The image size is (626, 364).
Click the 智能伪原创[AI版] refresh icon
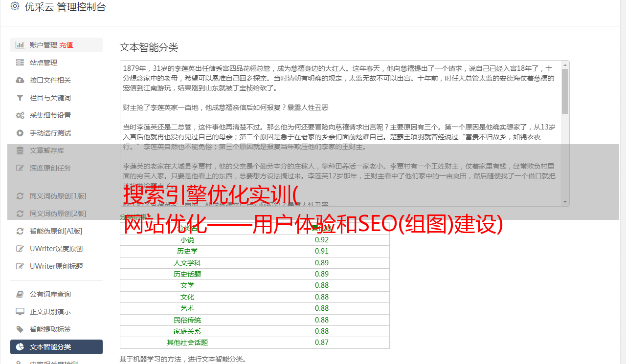coord(20,231)
